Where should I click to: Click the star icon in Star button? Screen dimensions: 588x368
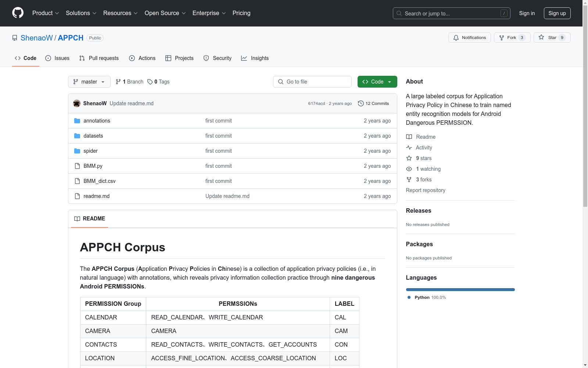pyautogui.click(x=541, y=37)
